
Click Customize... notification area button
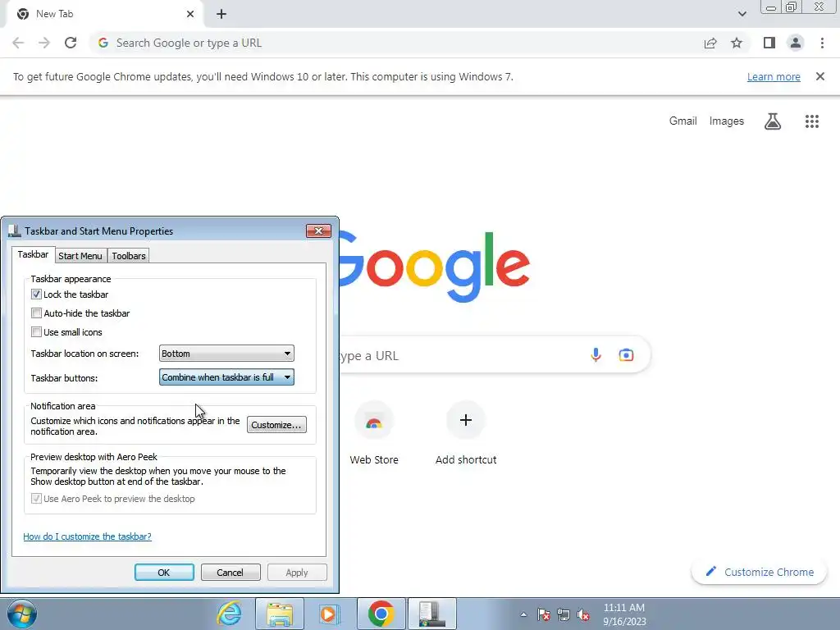(276, 425)
